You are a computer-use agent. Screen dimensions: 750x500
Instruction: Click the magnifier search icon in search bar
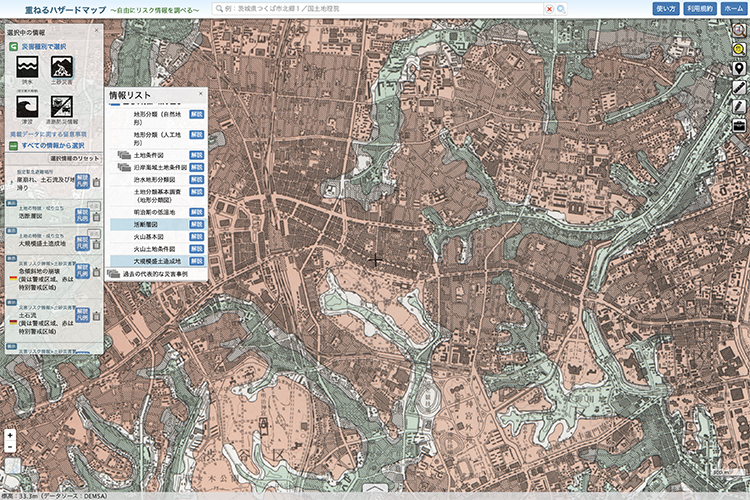click(561, 8)
